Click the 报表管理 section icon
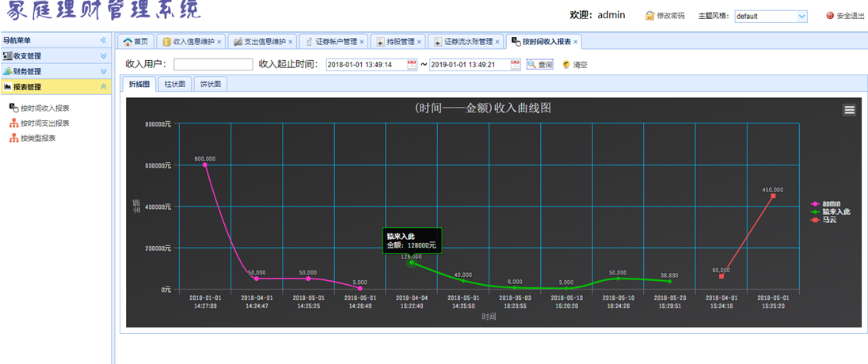The image size is (868, 364). [x=8, y=87]
